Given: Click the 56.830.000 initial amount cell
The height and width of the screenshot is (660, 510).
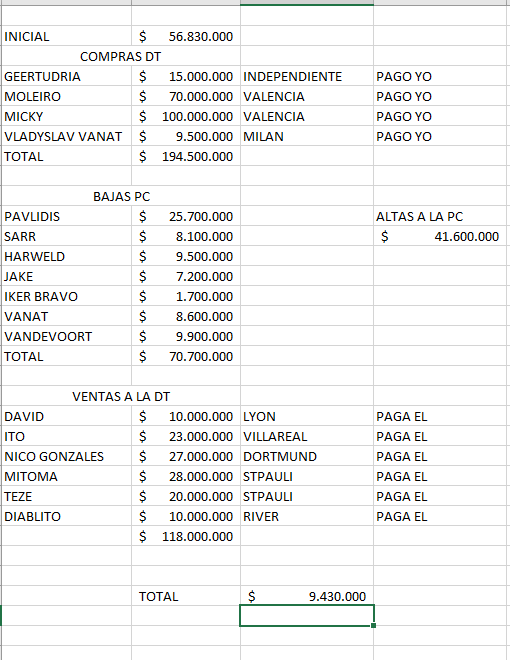Looking at the screenshot, I should pyautogui.click(x=186, y=36).
